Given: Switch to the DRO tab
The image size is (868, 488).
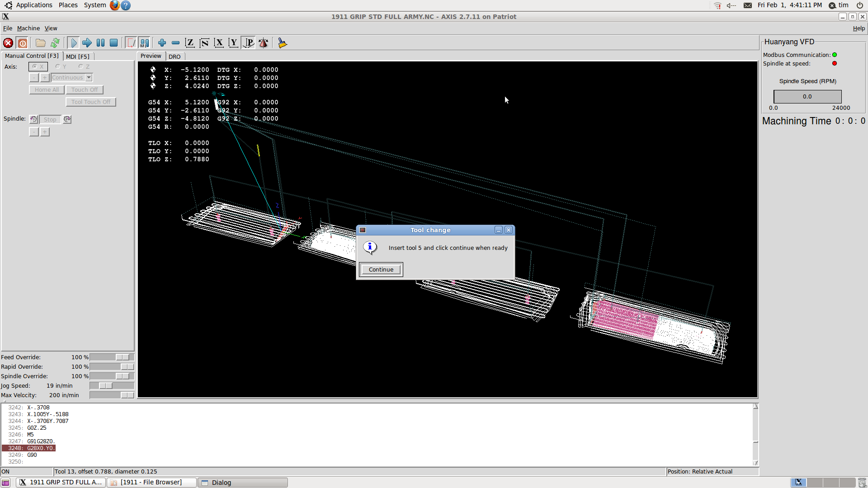Looking at the screenshot, I should pos(175,56).
